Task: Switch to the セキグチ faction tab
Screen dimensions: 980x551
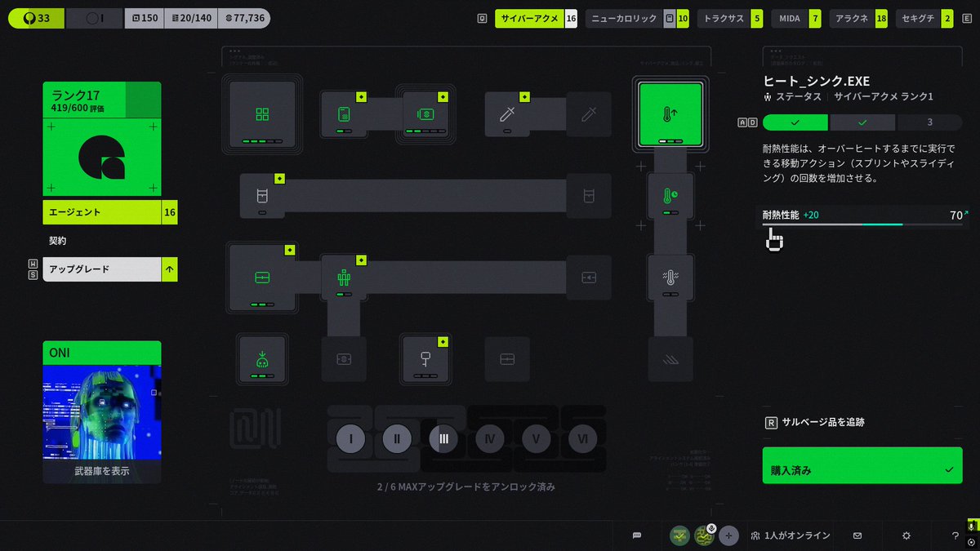Action: point(924,18)
